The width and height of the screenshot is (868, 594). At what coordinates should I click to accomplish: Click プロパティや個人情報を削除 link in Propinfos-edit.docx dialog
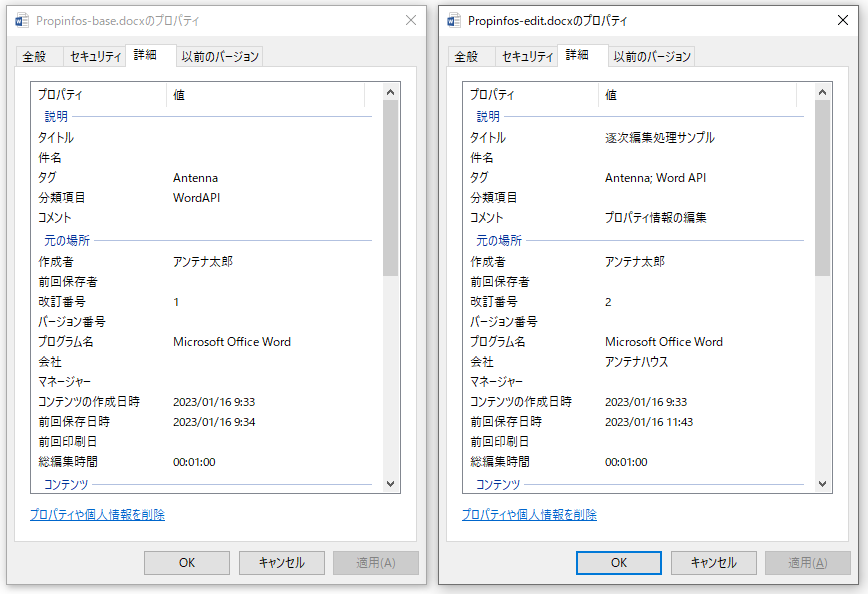529,515
